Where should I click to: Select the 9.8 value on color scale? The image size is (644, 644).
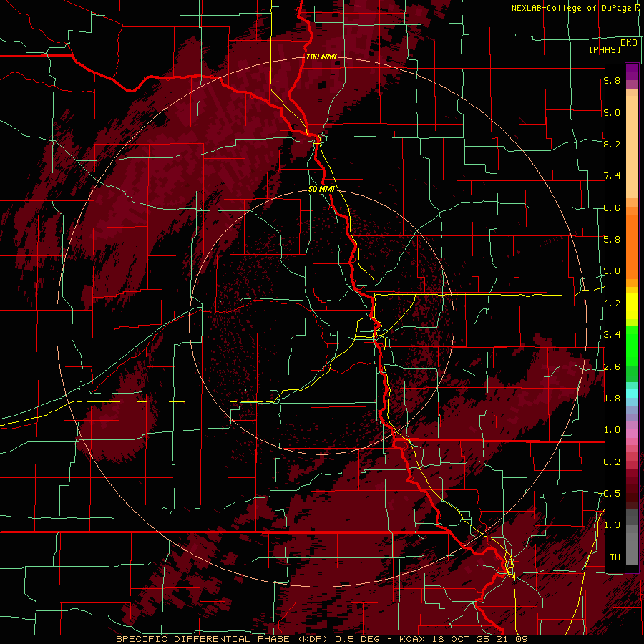click(x=612, y=80)
